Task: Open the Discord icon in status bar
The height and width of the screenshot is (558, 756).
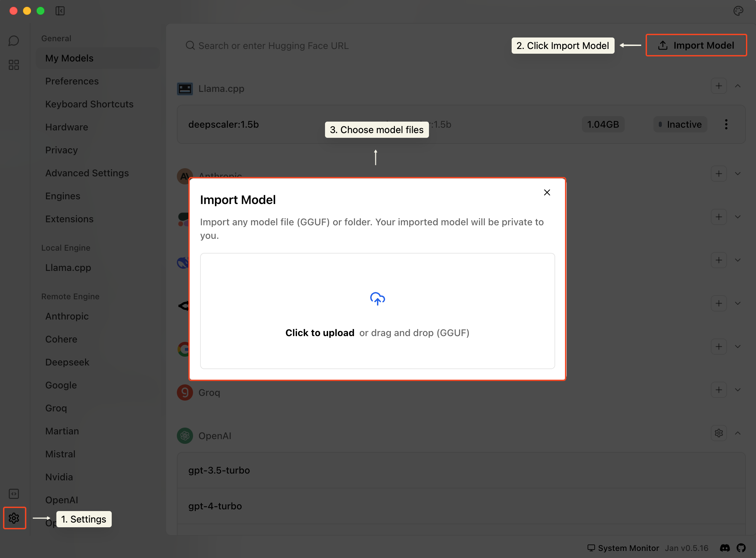Action: click(725, 548)
